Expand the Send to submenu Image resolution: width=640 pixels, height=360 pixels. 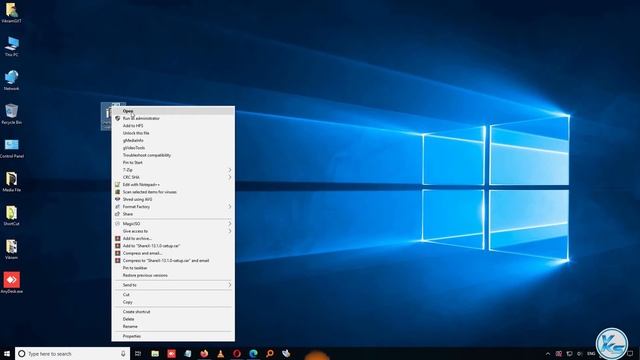click(x=173, y=285)
